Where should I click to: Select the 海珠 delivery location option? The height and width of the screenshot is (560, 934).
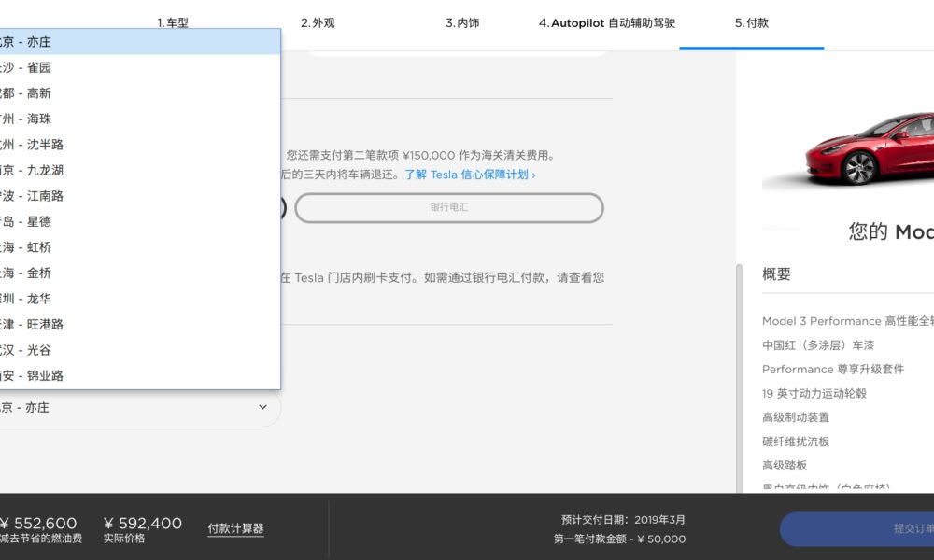pyautogui.click(x=140, y=119)
